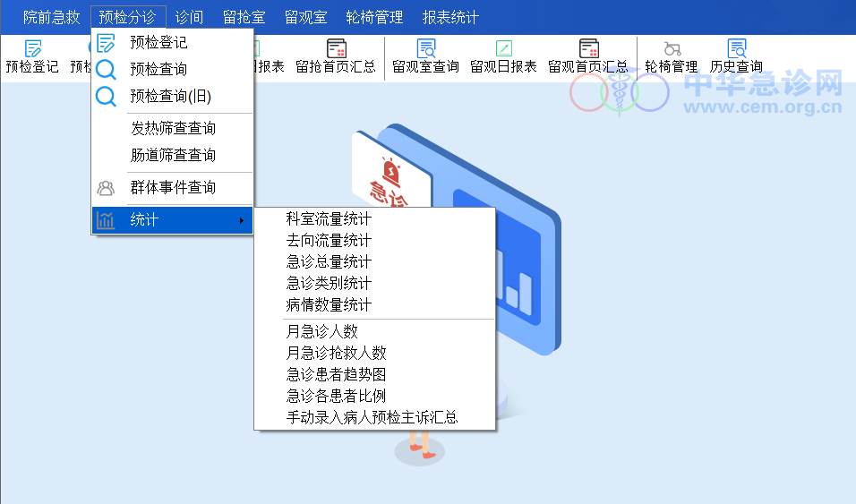Click the 留观室查询 toolbar icon
Viewport: 856px width, 504px height.
click(x=425, y=56)
